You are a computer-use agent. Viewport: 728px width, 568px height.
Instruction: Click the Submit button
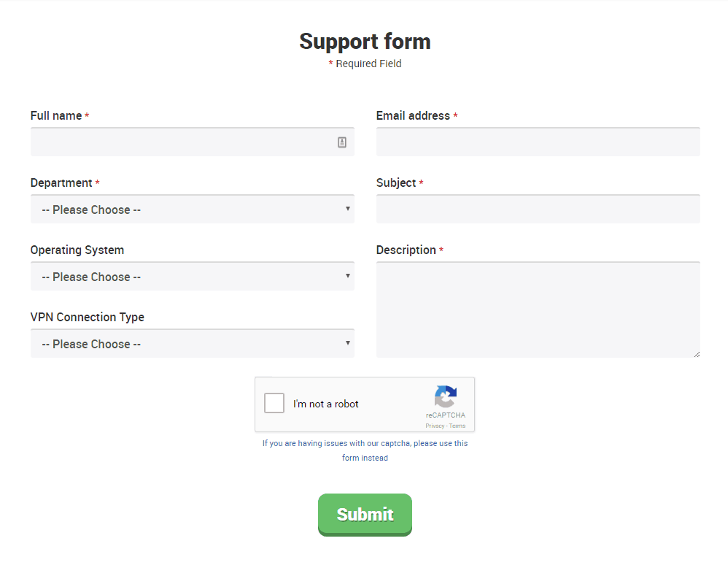[x=365, y=515]
